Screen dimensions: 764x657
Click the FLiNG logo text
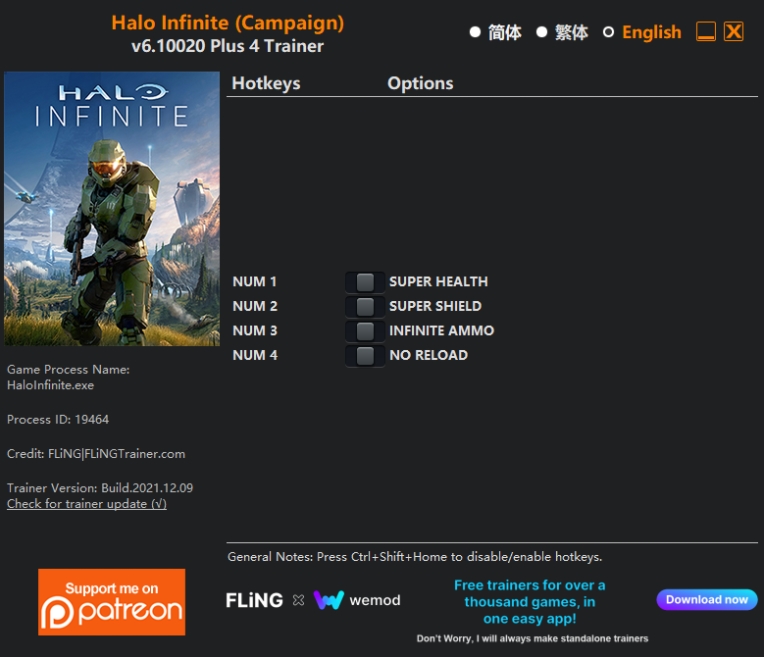(254, 600)
